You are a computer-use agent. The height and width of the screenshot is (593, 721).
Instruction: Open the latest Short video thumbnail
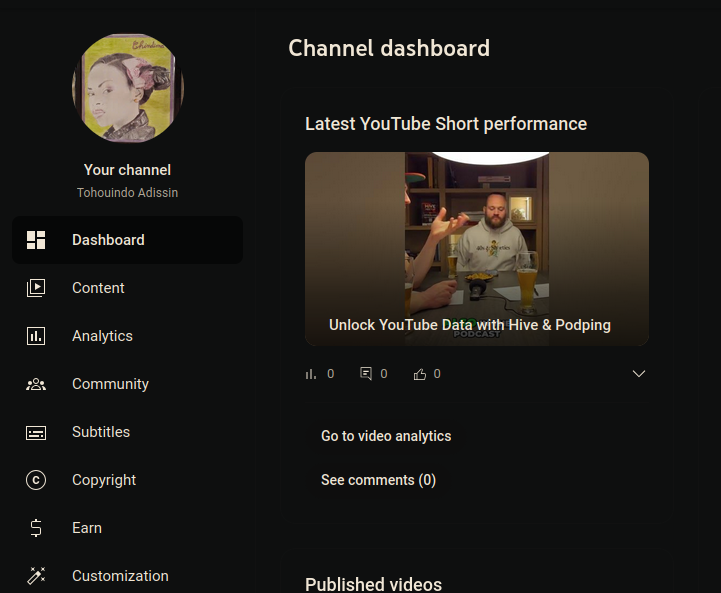(477, 249)
